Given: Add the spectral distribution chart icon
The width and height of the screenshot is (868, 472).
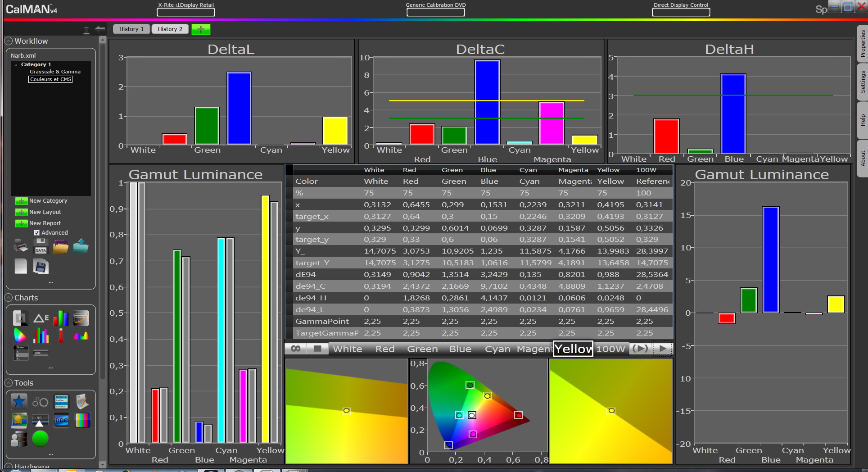Looking at the screenshot, I should pos(81,336).
